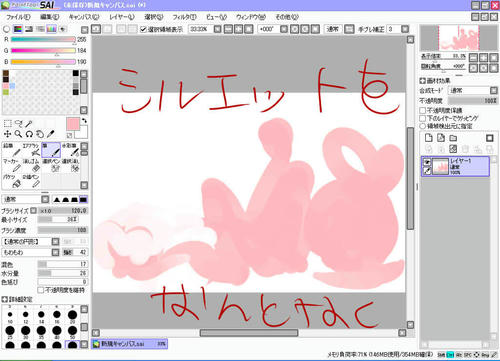Hide レイヤー1 with its eye icon
The height and width of the screenshot is (361, 500).
(x=427, y=162)
